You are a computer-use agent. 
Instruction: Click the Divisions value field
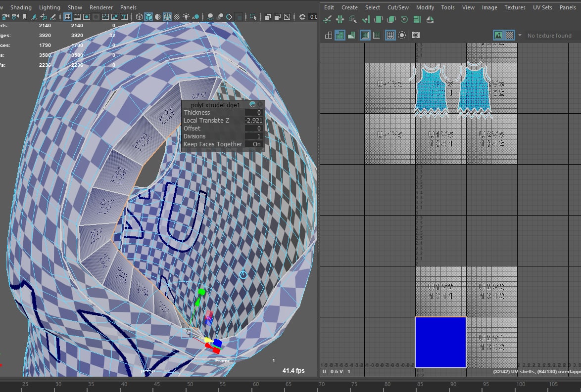[254, 136]
